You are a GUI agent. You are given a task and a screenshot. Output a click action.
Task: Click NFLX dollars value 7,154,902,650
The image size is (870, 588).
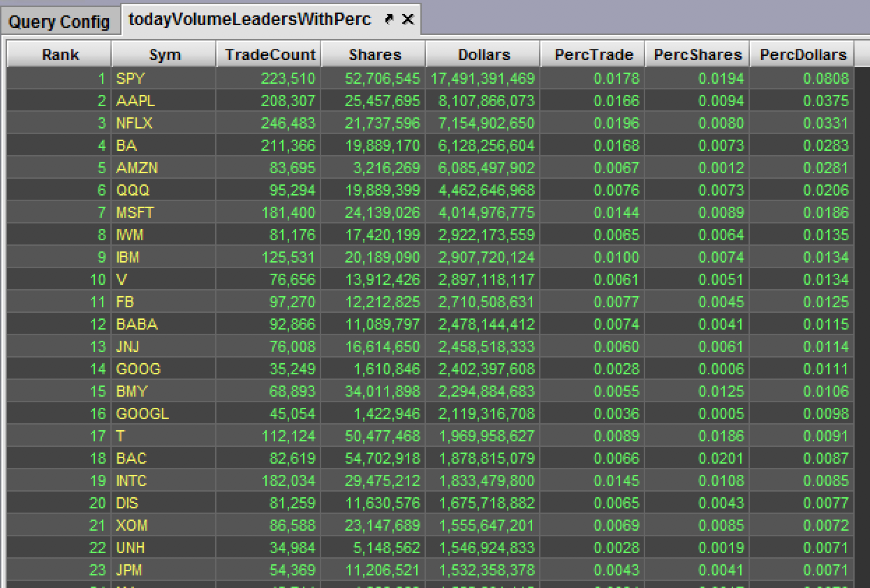(x=483, y=123)
